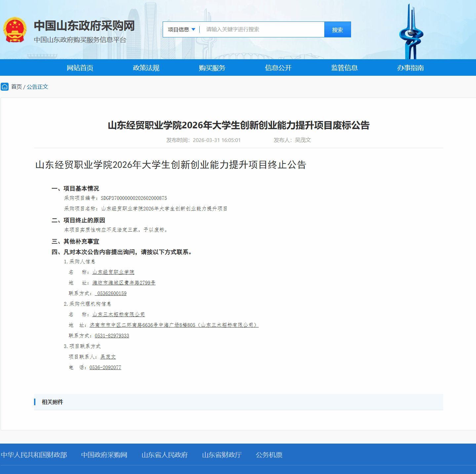Click the 公务机票 footer link
476x474 pixels.
click(269, 455)
